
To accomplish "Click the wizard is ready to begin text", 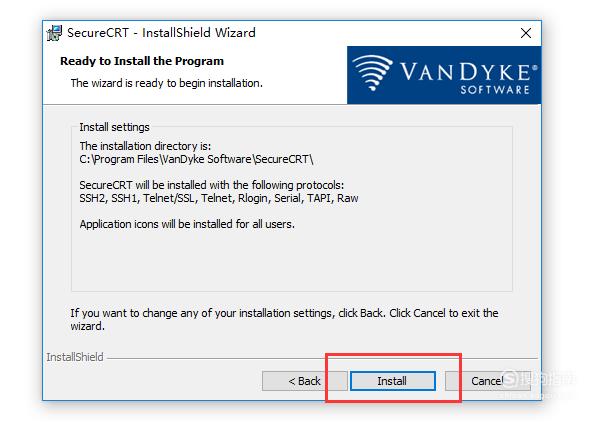I will [x=166, y=83].
